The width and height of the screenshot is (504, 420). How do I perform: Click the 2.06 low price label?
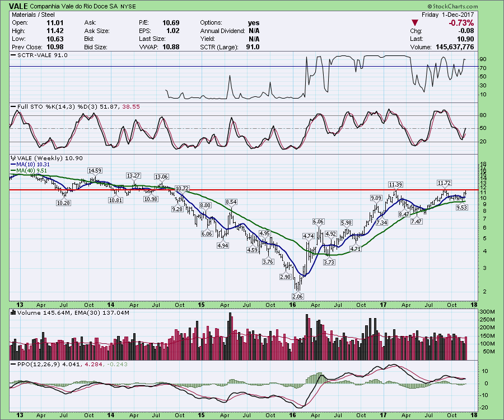[298, 296]
